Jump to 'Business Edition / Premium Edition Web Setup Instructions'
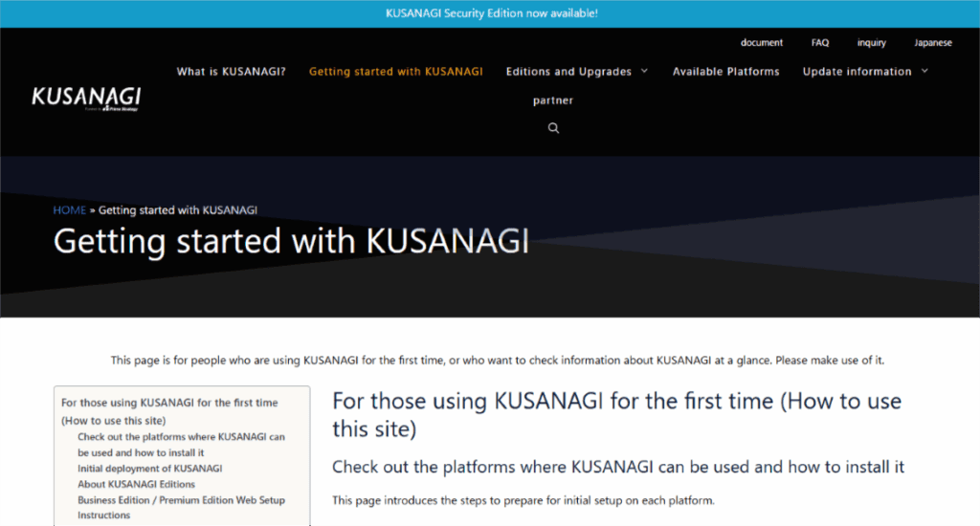 pyautogui.click(x=181, y=507)
